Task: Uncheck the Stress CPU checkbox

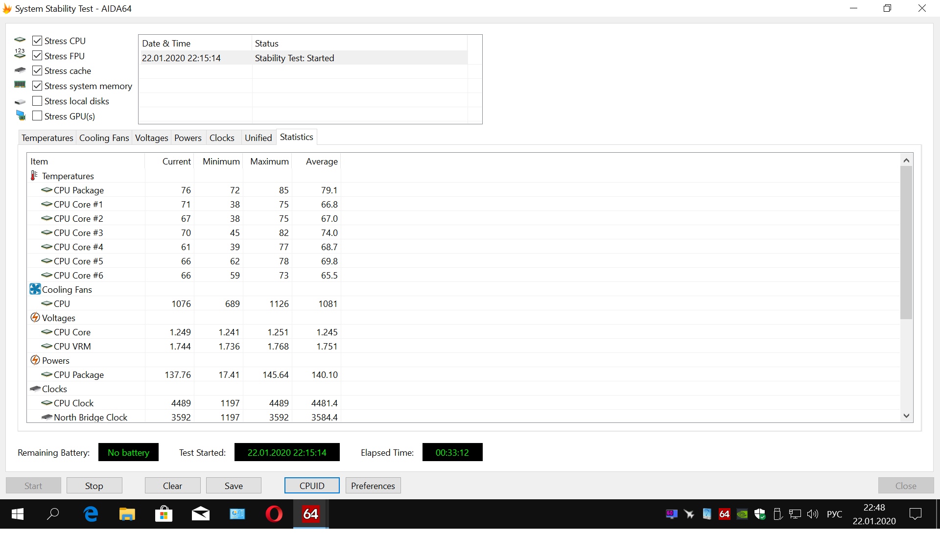Action: pos(37,41)
